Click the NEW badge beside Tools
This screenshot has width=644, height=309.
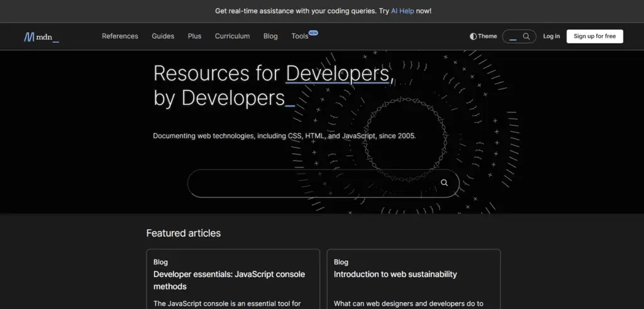pos(313,33)
